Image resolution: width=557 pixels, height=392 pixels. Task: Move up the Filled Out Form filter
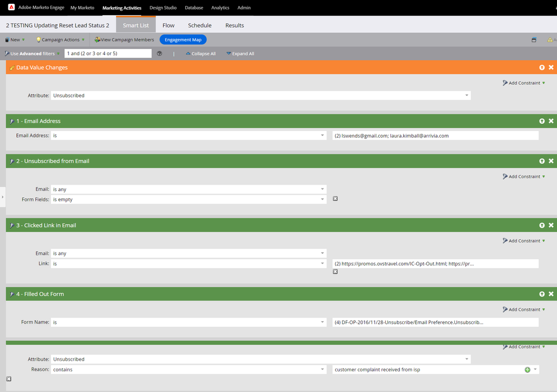542,294
